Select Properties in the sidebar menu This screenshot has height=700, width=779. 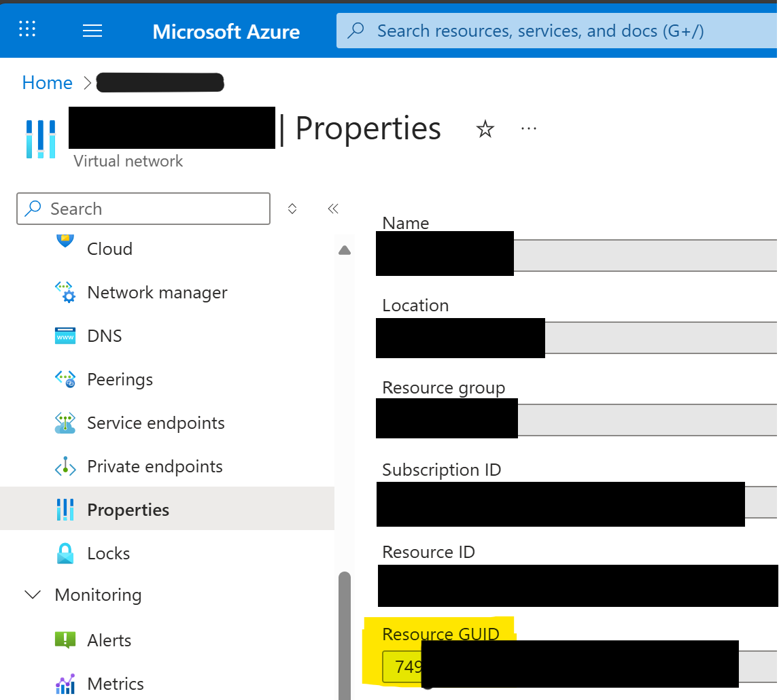(x=128, y=510)
